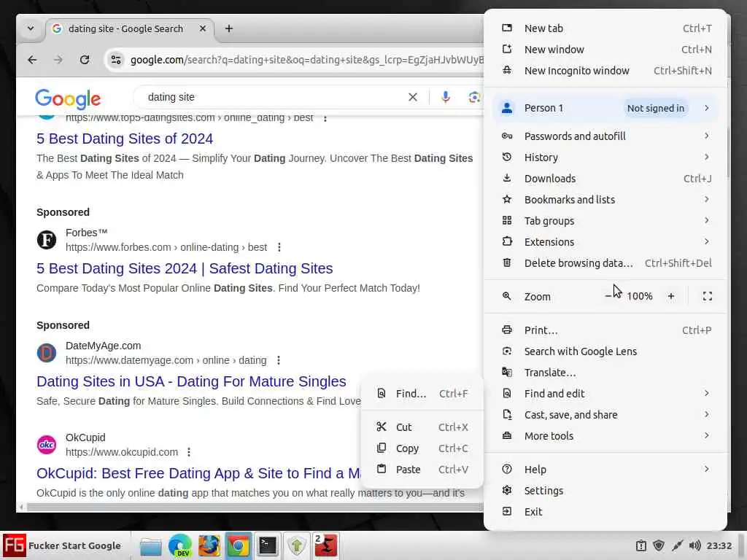Open the tab search dropdown arrow
The width and height of the screenshot is (747, 560).
click(31, 28)
